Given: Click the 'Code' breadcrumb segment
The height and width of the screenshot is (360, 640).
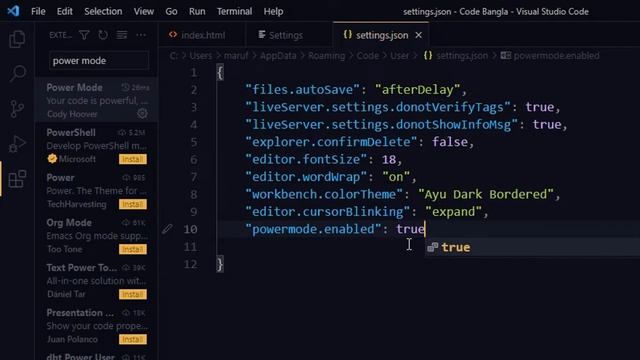Looking at the screenshot, I should point(367,56).
